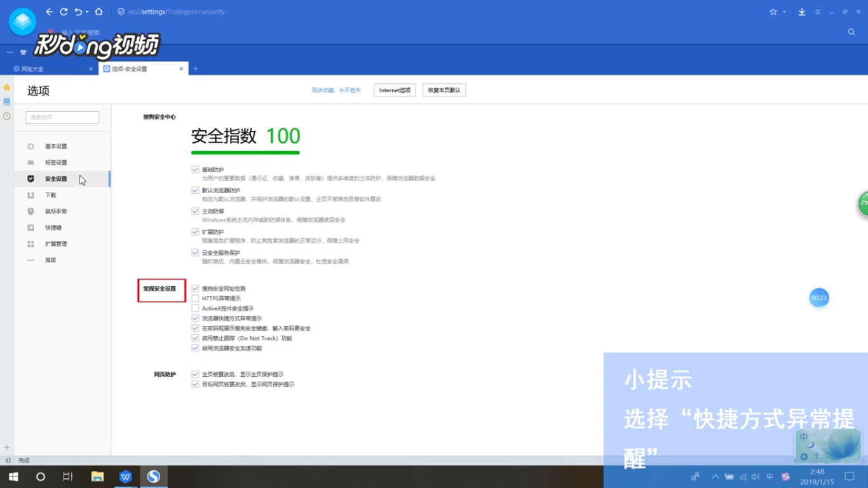
Task: Open File Explorer from the taskbar
Action: click(x=97, y=477)
